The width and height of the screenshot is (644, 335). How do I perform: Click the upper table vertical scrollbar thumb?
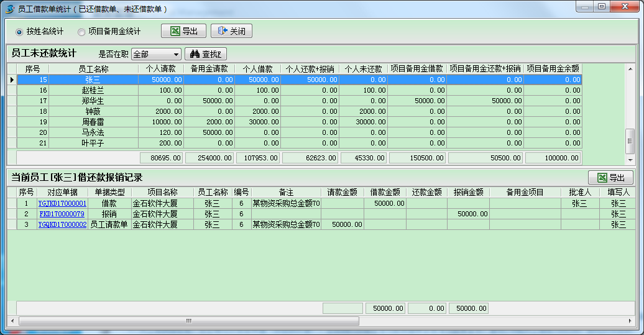(630, 141)
